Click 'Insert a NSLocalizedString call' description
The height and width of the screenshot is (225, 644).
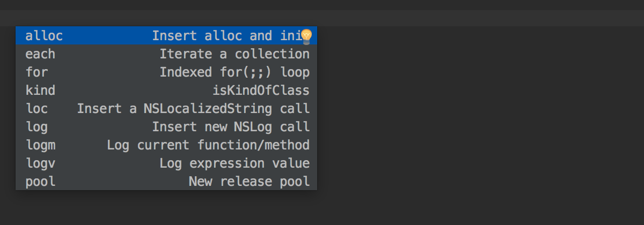coord(193,109)
